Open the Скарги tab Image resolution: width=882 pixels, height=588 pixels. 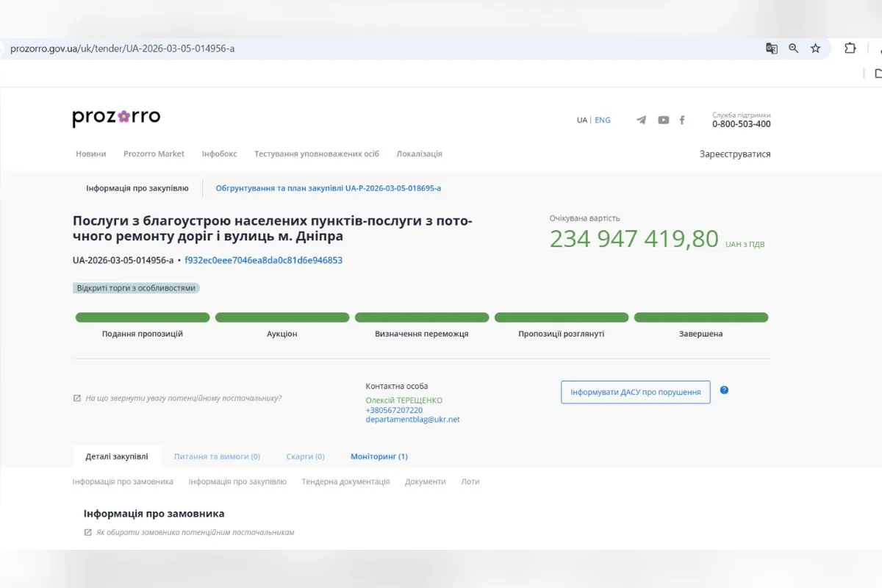[305, 456]
